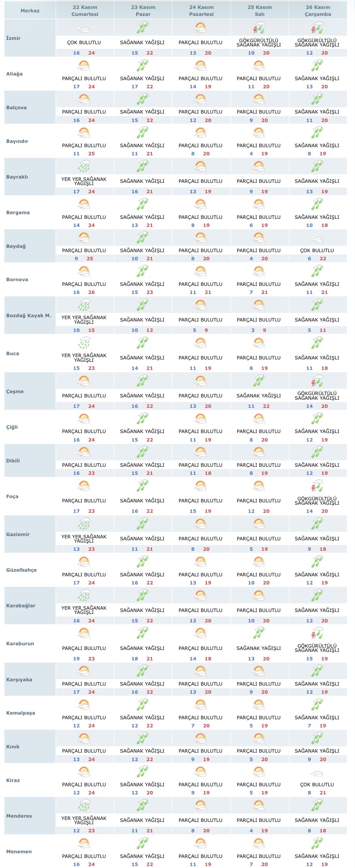Select the Güzelbahçe district name
Image resolution: width=355 pixels, height=868 pixels.
22,570
